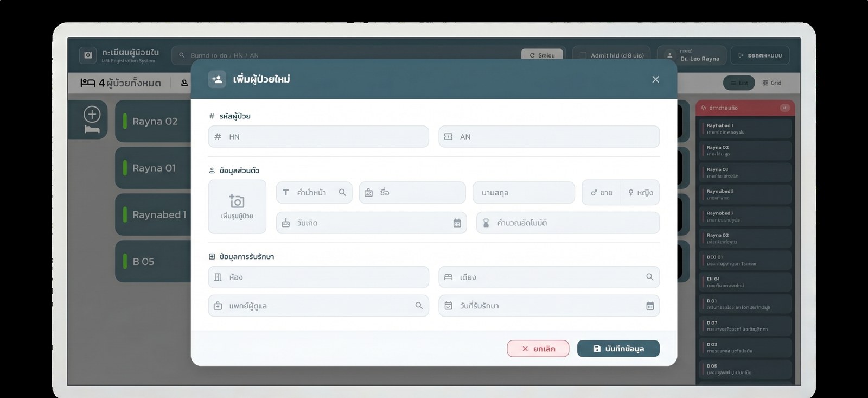Click the app logo icon in header
The width and height of the screenshot is (868, 398).
click(x=88, y=55)
